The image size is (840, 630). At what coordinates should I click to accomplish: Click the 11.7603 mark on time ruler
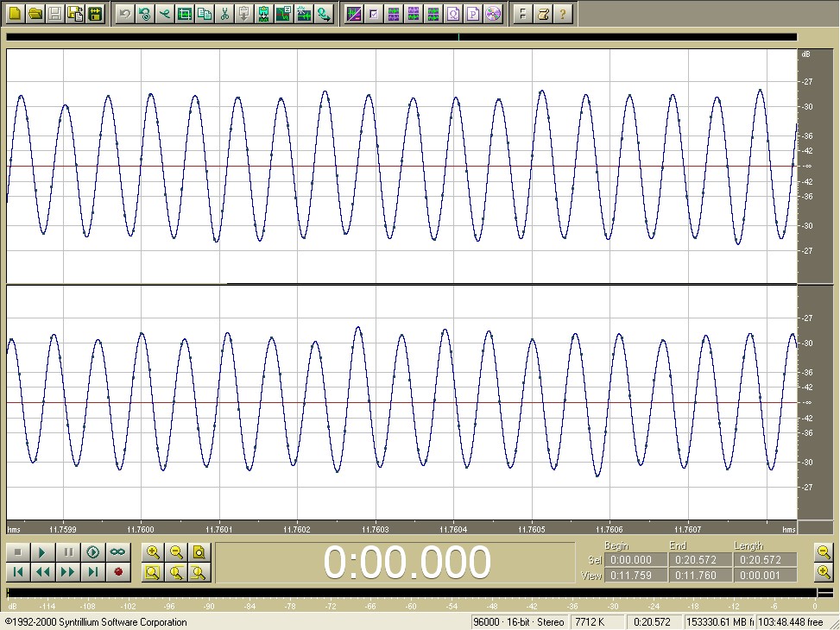pos(376,529)
